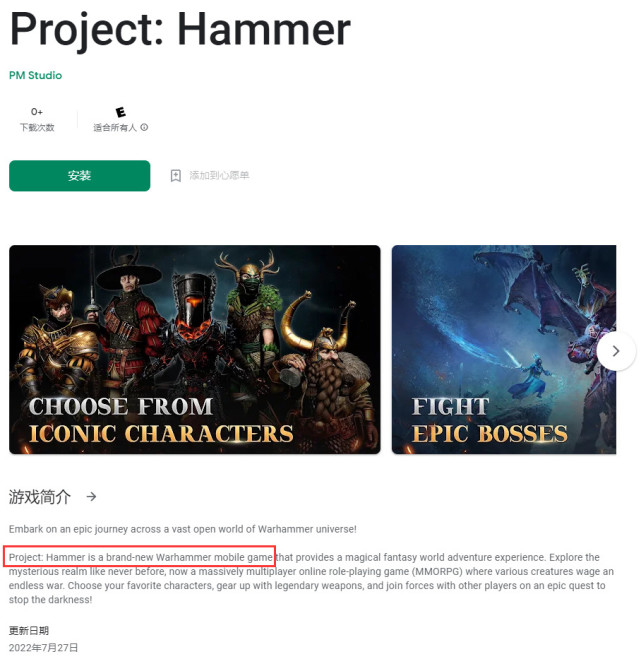The height and width of the screenshot is (659, 641).
Task: Open the PM Studio developer link
Action: 35,75
